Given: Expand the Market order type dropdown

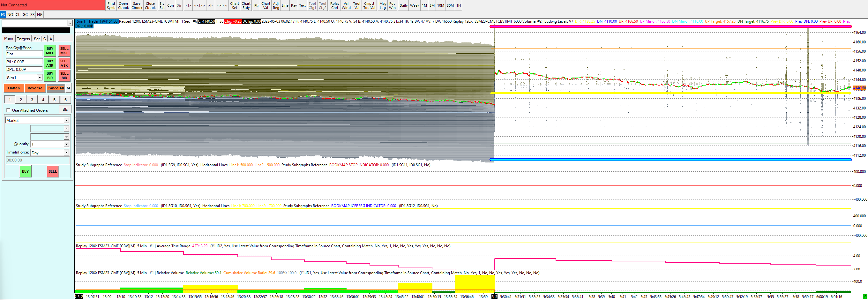Looking at the screenshot, I should click(66, 120).
